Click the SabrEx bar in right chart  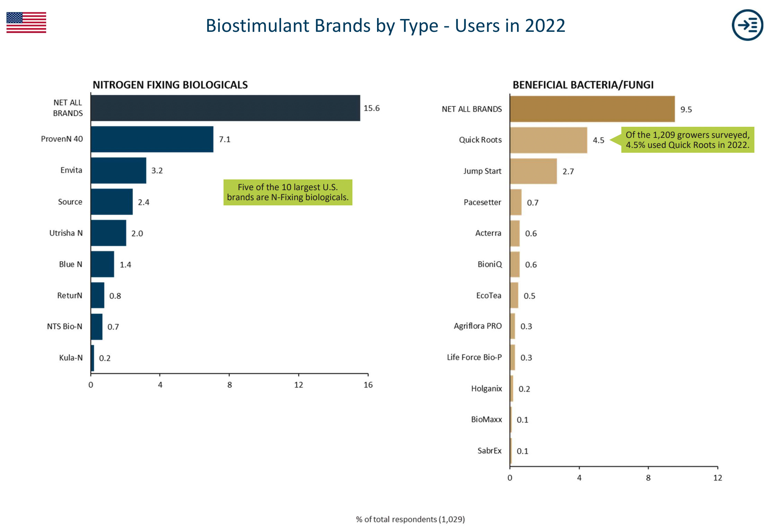pyautogui.click(x=511, y=451)
